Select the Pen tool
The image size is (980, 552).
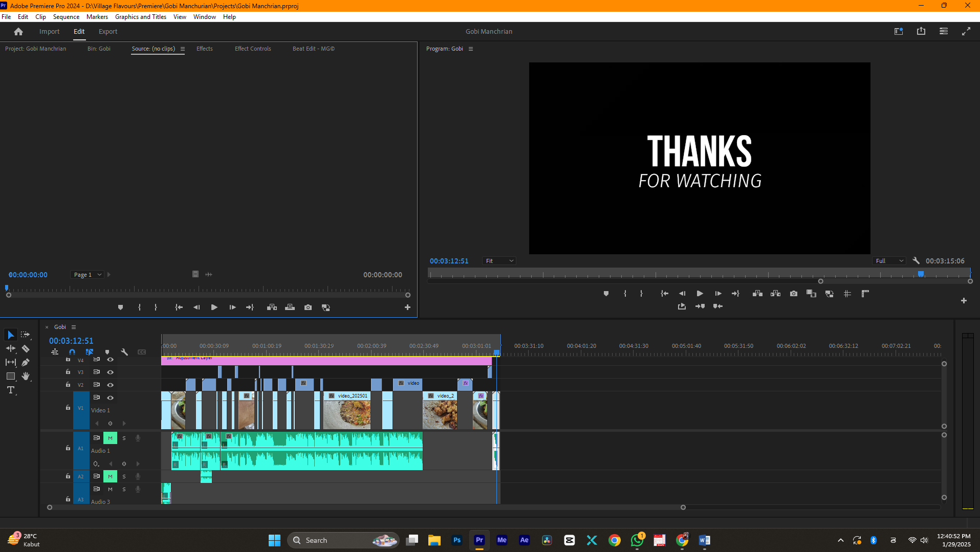click(26, 362)
